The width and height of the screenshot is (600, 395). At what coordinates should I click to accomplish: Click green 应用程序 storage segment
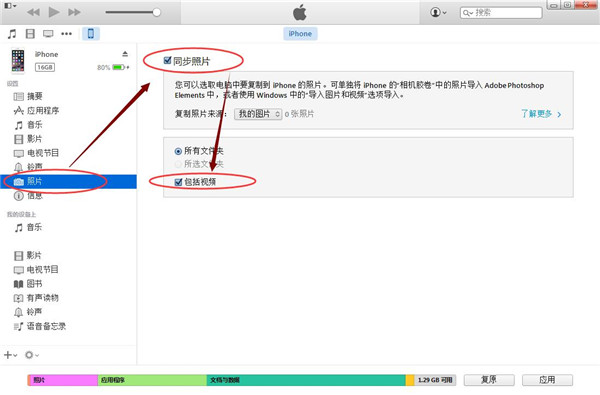(x=152, y=380)
